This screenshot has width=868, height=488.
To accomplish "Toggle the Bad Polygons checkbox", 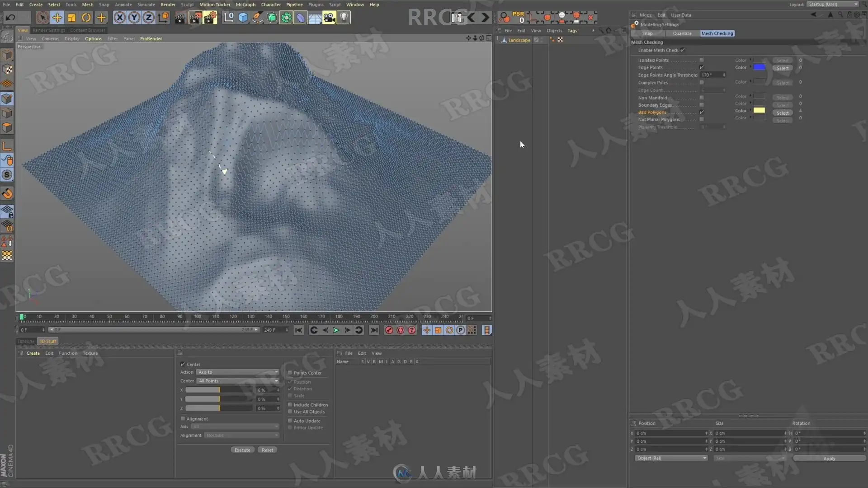I will click(x=702, y=112).
